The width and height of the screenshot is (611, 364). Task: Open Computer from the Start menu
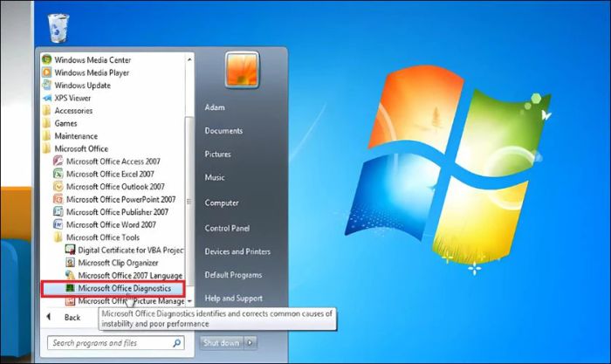222,203
